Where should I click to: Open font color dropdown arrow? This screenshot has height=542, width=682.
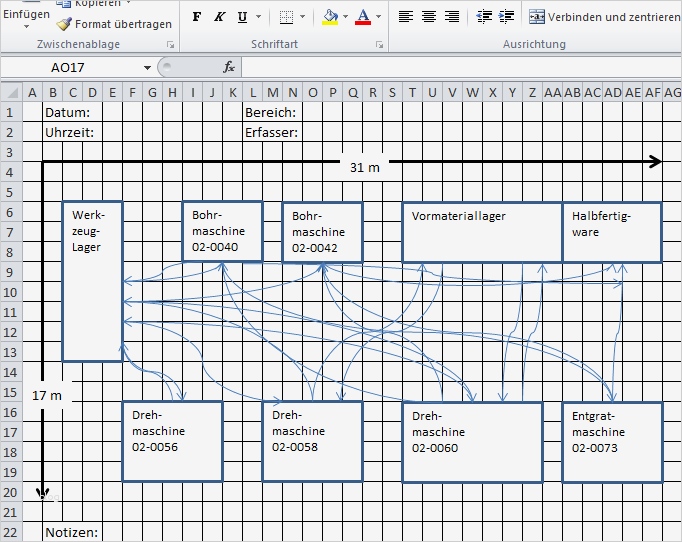coord(378,17)
